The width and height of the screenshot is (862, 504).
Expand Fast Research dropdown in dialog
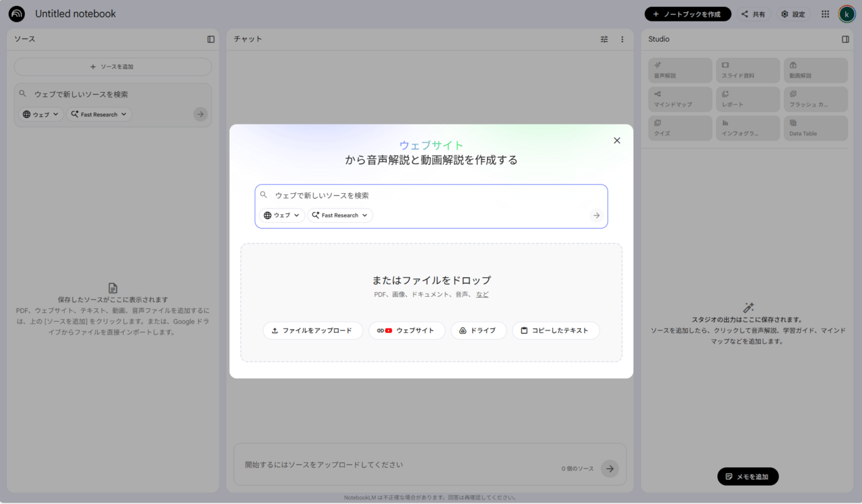pyautogui.click(x=340, y=215)
